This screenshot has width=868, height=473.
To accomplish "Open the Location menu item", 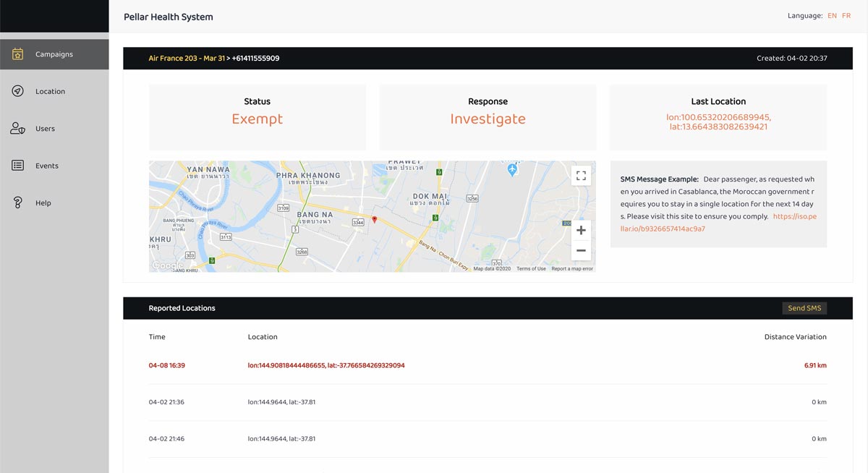I will point(54,91).
